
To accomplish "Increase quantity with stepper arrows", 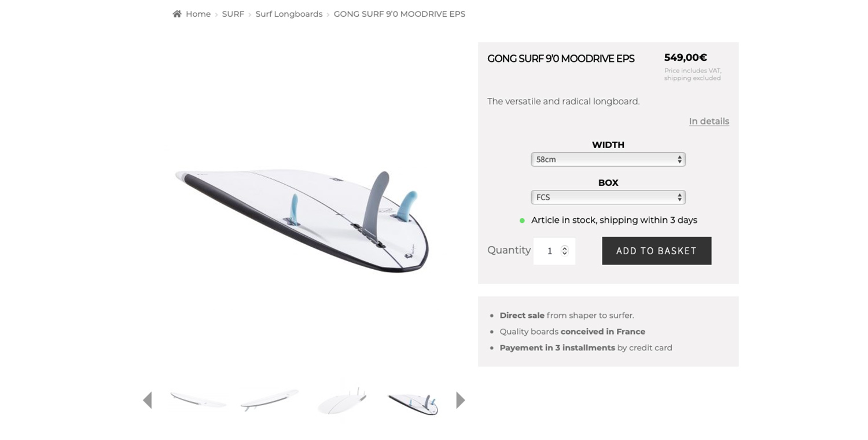I will pos(565,248).
